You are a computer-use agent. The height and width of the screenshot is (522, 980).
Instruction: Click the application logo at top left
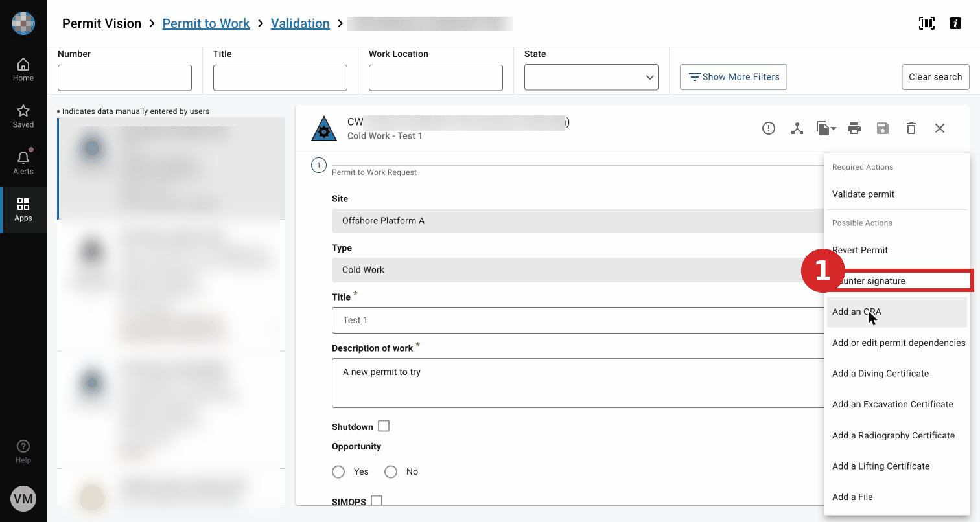click(23, 23)
